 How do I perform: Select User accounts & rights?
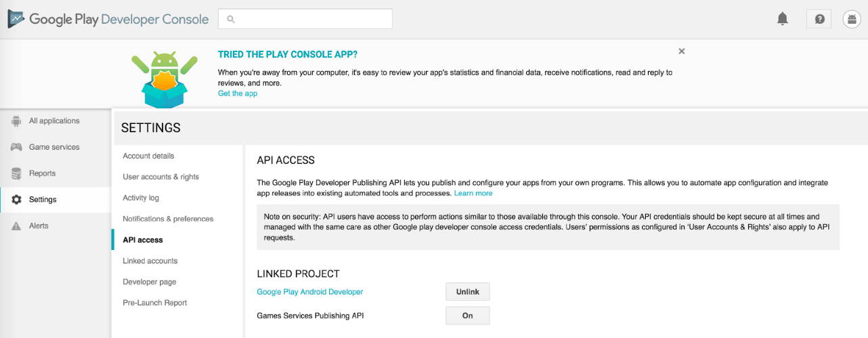[x=160, y=177]
